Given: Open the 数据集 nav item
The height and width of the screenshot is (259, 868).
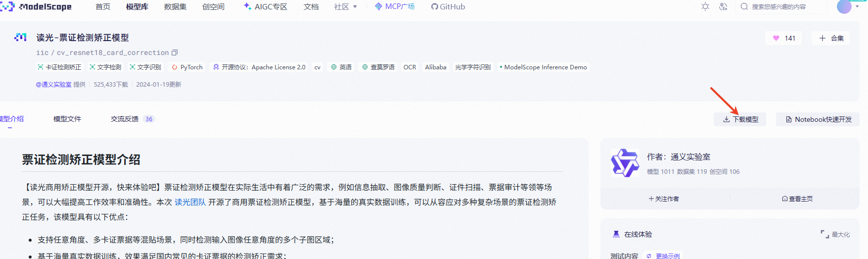Looking at the screenshot, I should (x=175, y=6).
